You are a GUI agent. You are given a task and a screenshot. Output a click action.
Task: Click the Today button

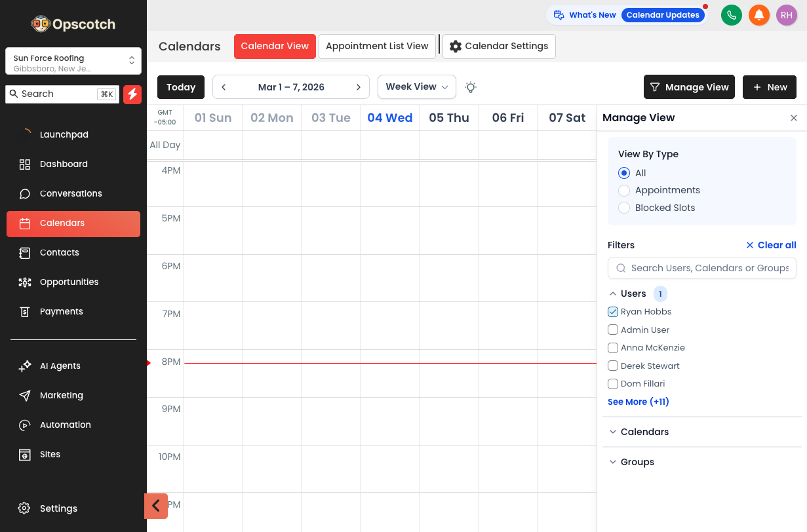click(181, 87)
